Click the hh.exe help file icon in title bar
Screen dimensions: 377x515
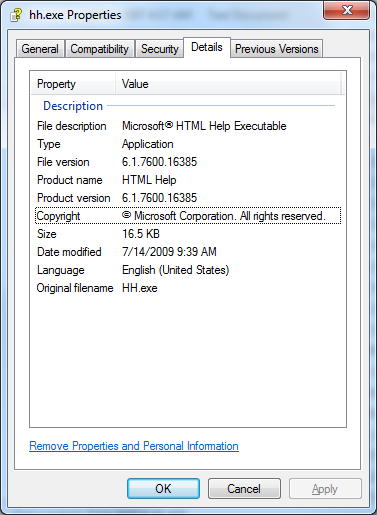pyautogui.click(x=16, y=15)
